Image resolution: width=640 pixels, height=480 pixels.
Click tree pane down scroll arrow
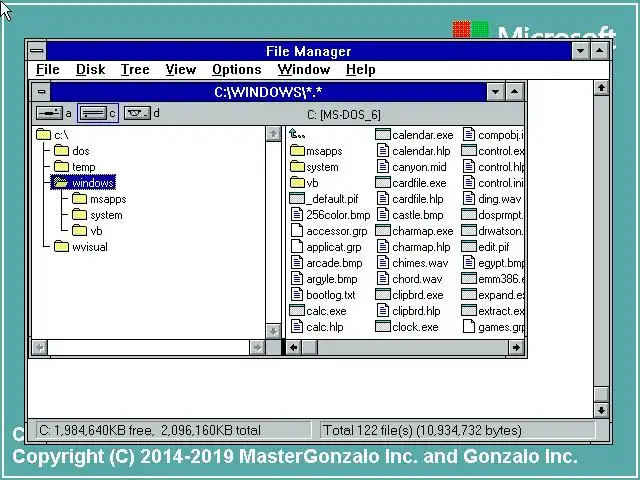coord(273,331)
